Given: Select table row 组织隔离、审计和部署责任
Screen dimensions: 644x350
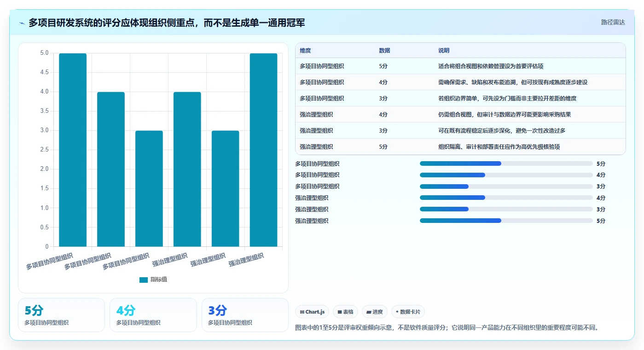Looking at the screenshot, I should (x=460, y=147).
